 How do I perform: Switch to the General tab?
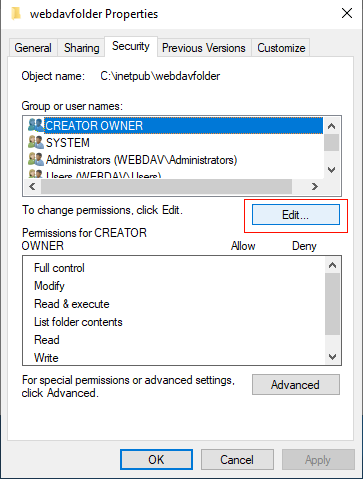(33, 48)
